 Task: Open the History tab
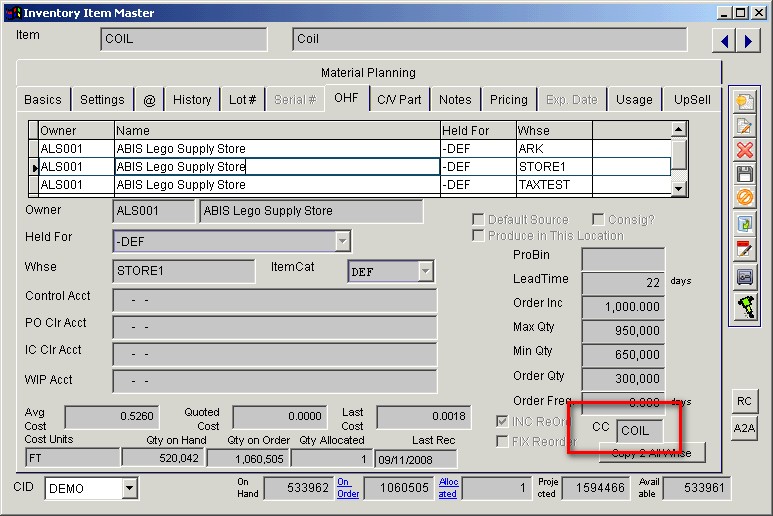point(192,100)
